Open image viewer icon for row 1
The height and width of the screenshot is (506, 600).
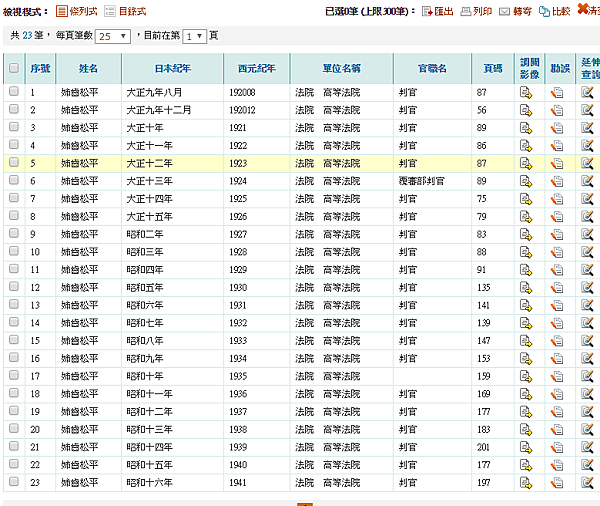pos(526,93)
